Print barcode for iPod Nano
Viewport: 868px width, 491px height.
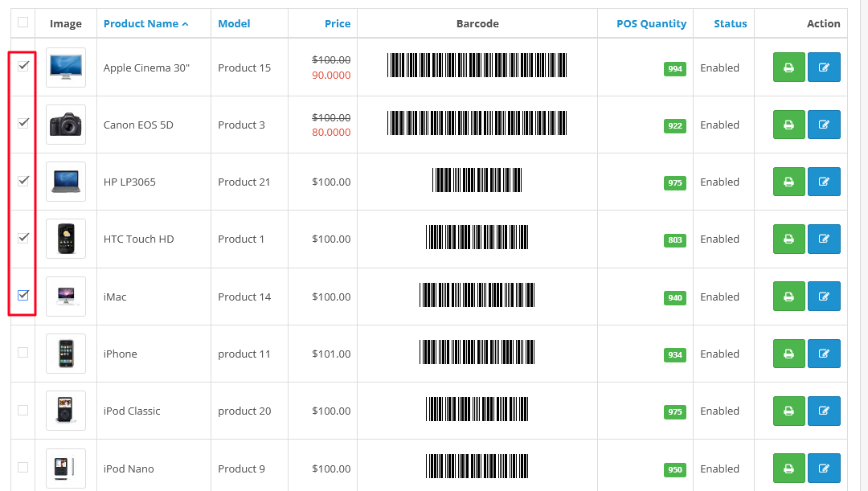789,468
